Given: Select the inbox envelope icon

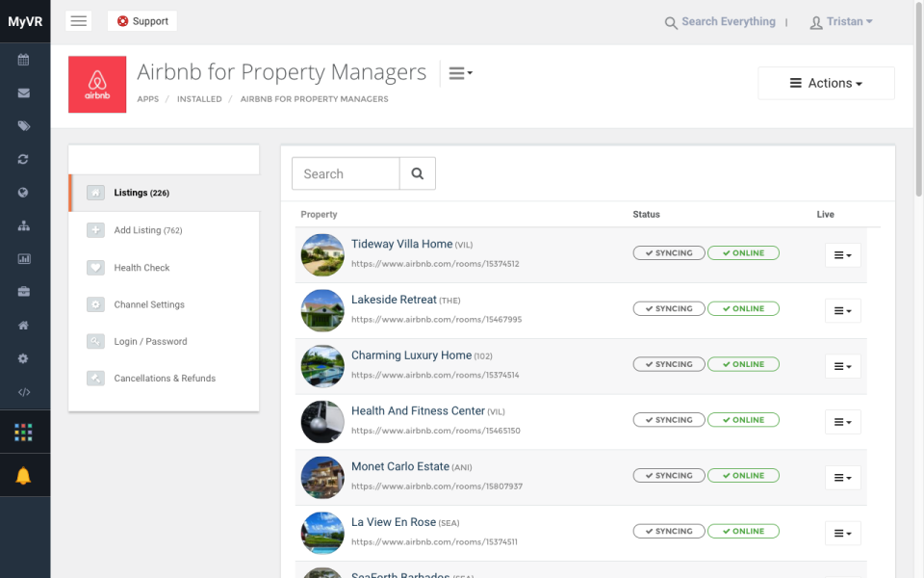Looking at the screenshot, I should click(25, 92).
